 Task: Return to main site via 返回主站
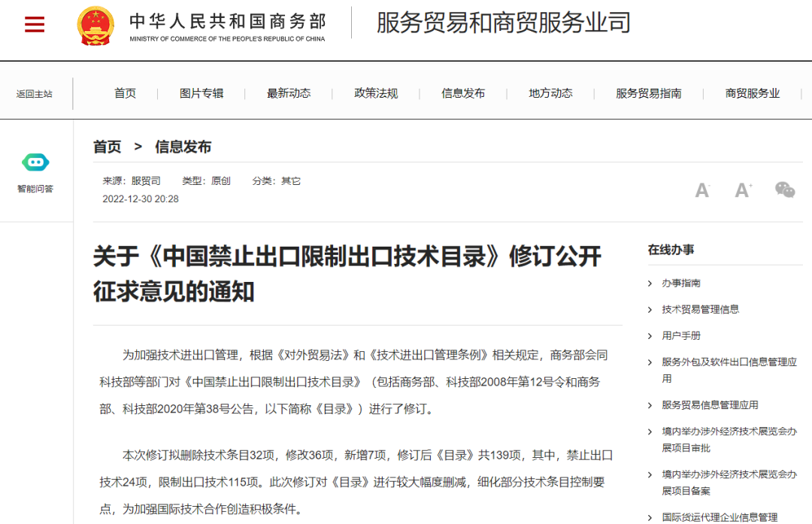point(34,94)
